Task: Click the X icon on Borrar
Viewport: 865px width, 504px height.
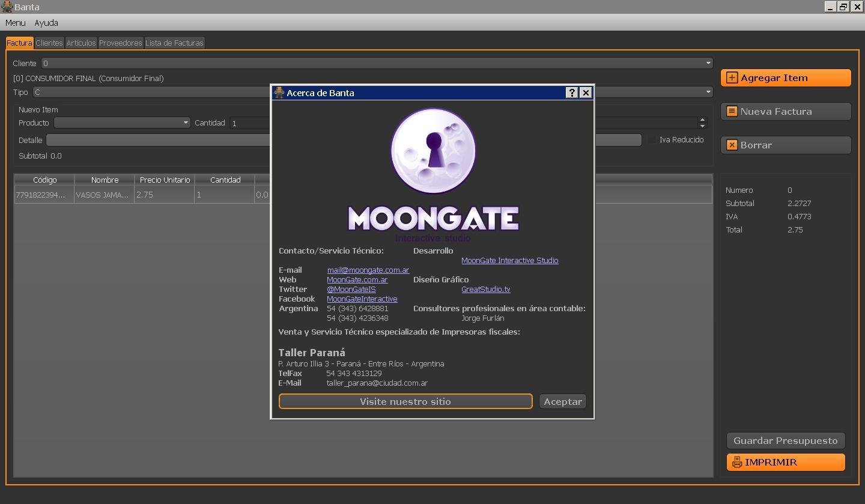Action: click(x=732, y=145)
